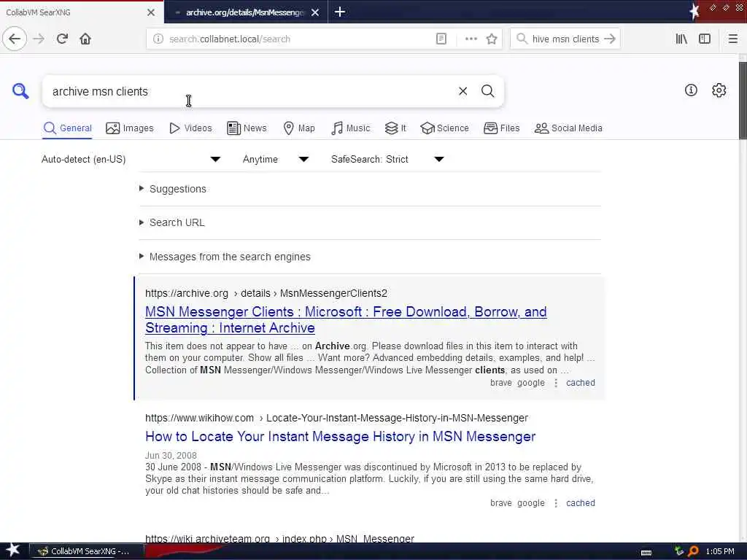Screen dimensions: 747x560
Task: Show site information for search.collabnet.local
Action: 158,39
